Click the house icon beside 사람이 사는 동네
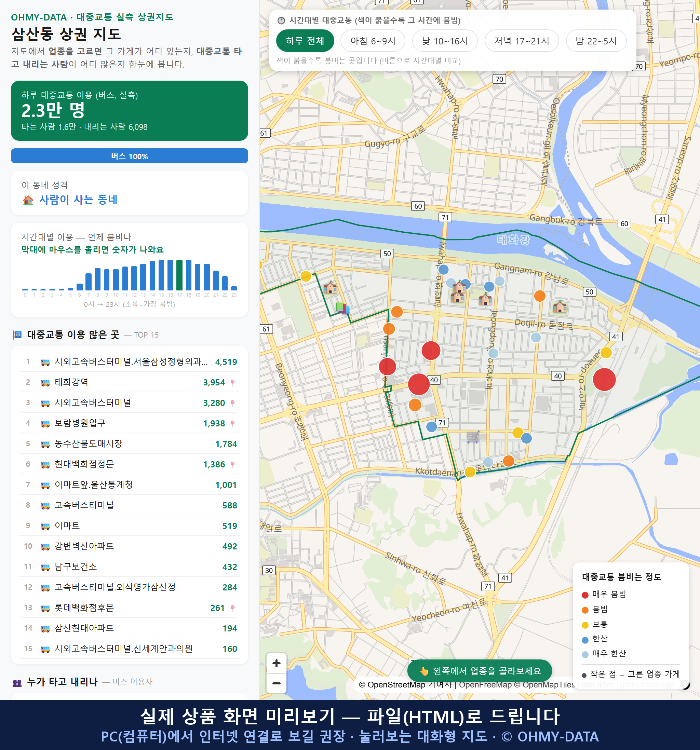 (x=28, y=200)
